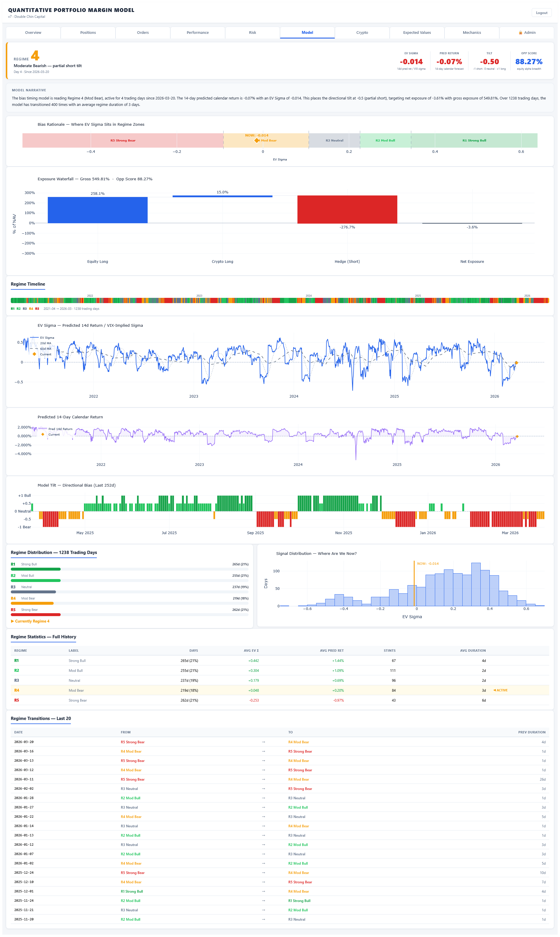560x937 pixels.
Task: Click the 2026-03-20 transition date
Action: [24, 742]
